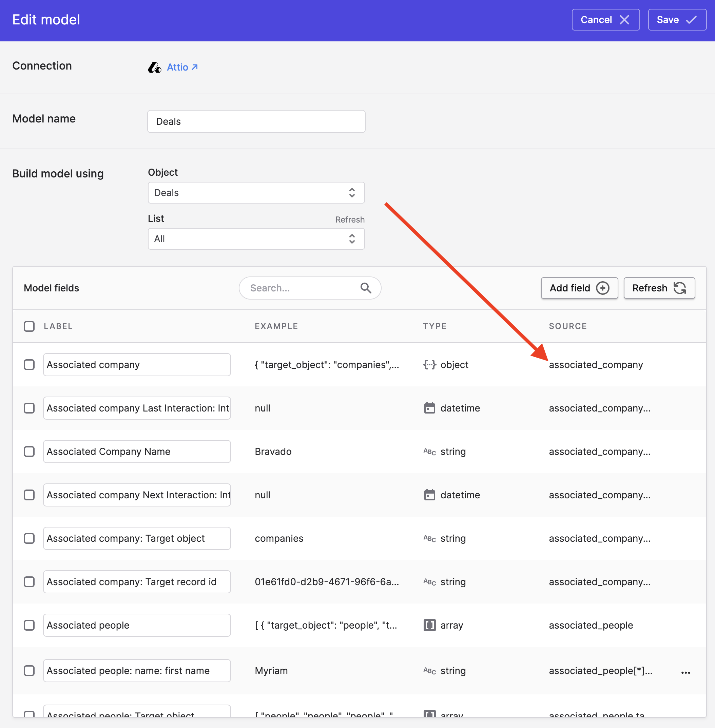Click the TYPE column header

pos(434,326)
